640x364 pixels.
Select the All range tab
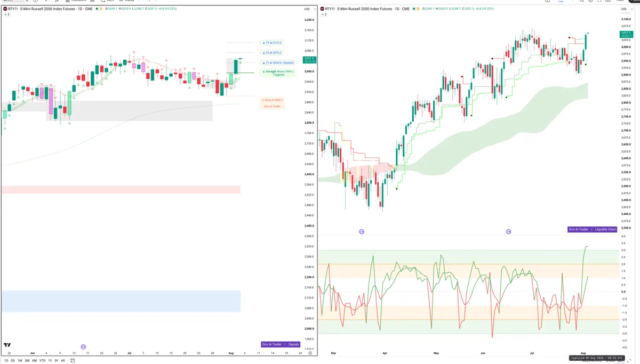pyautogui.click(x=63, y=360)
